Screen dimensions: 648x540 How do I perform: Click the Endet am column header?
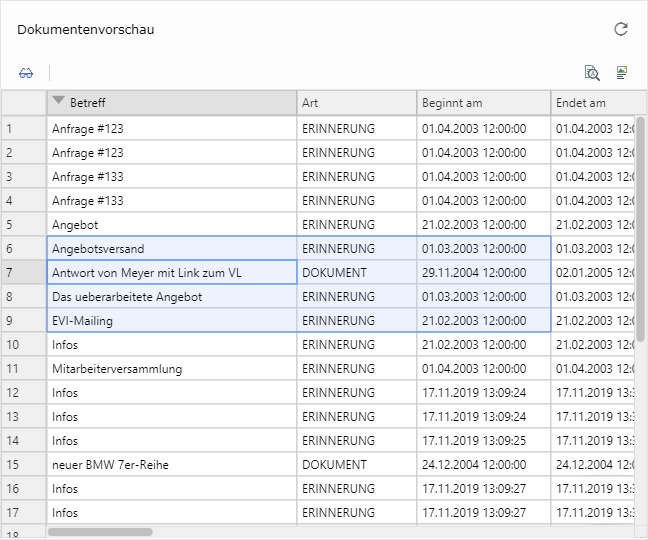pyautogui.click(x=591, y=103)
